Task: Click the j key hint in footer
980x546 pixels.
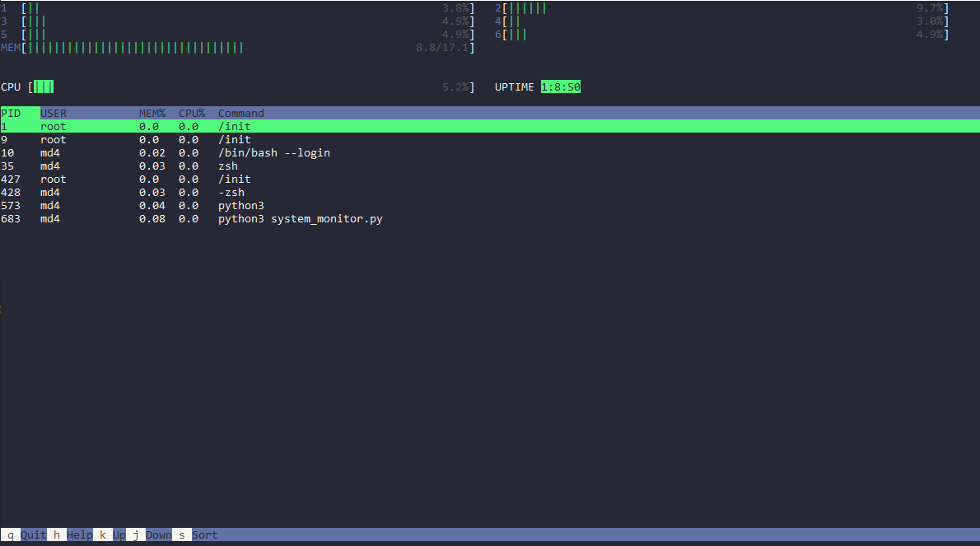Action: (x=136, y=534)
